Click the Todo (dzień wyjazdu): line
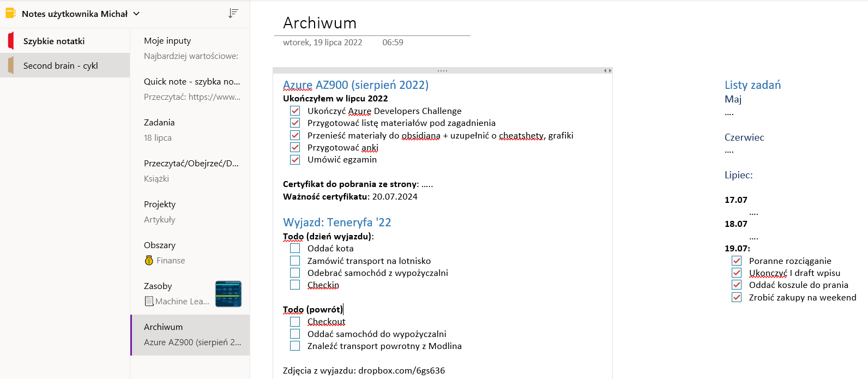868x379 pixels. click(328, 237)
